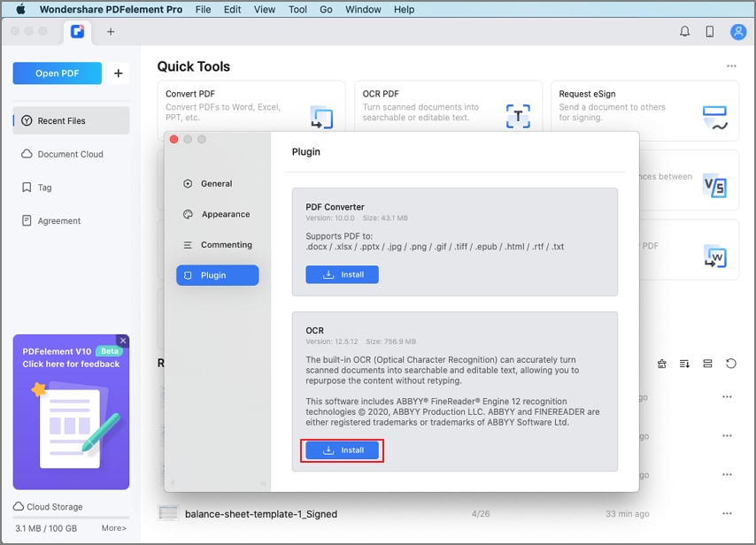Open notifications bell icon
Viewport: 756px width, 545px height.
(684, 31)
